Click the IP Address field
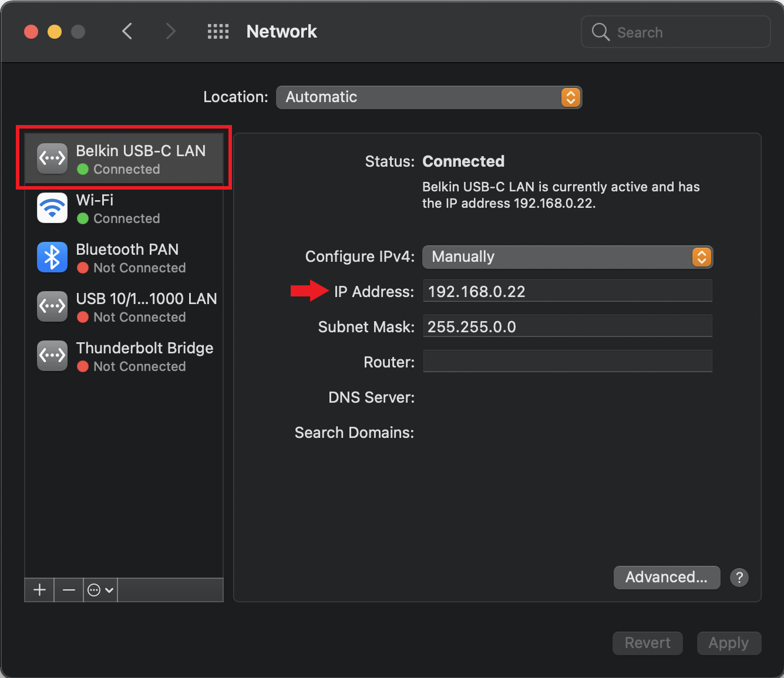This screenshot has height=678, width=784. pyautogui.click(x=567, y=291)
